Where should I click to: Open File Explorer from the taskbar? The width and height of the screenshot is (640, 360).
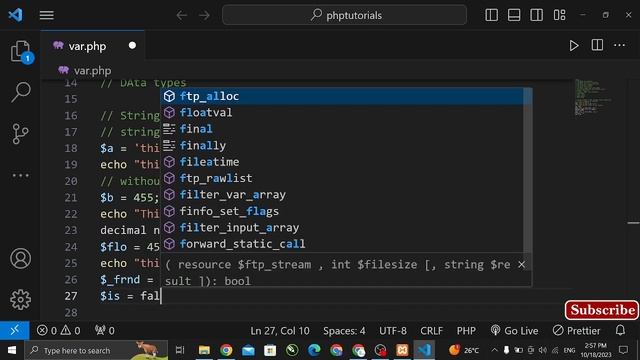click(x=204, y=350)
